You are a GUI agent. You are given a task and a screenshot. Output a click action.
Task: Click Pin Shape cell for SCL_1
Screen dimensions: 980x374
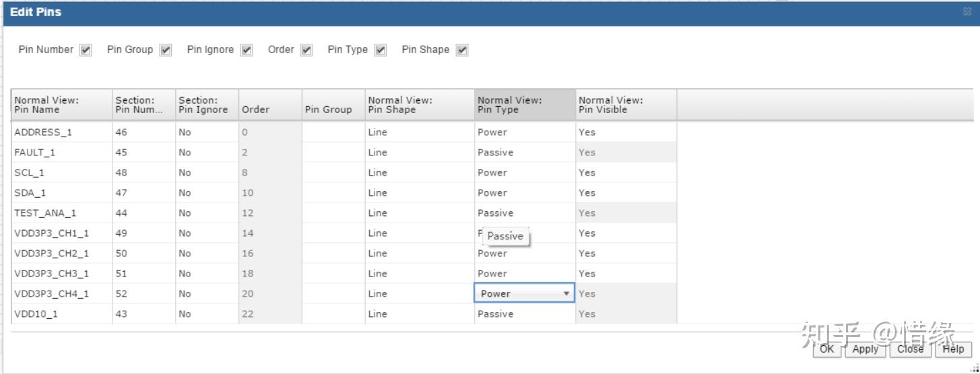pyautogui.click(x=419, y=173)
